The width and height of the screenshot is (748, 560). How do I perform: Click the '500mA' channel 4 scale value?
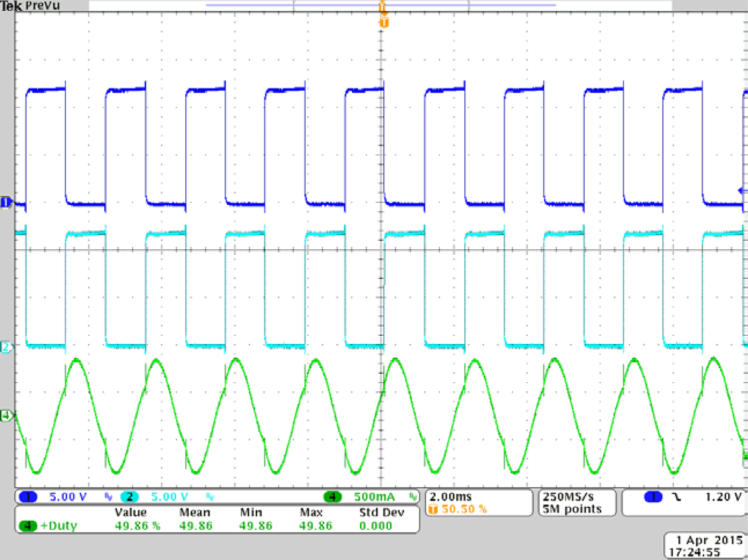375,496
